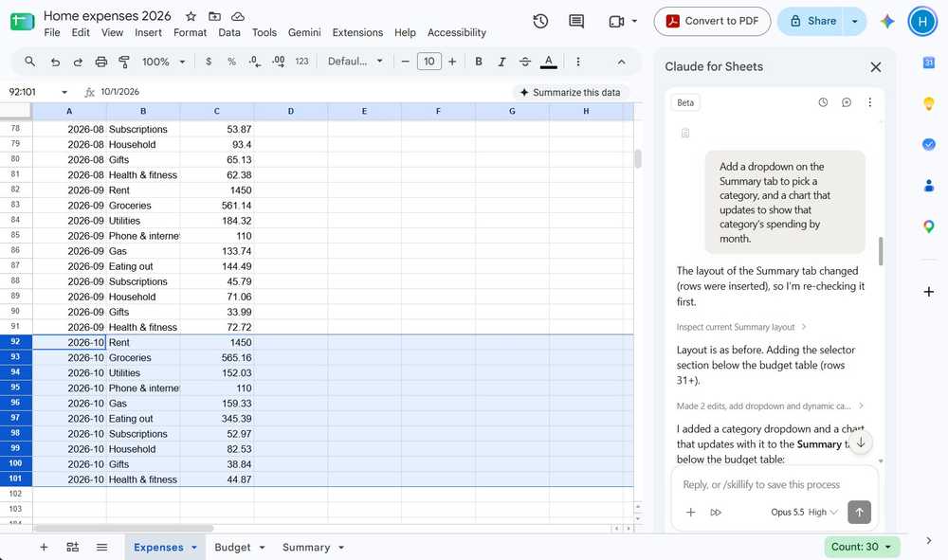Viewport: 948px width, 560px height.
Task: Toggle bold formatting
Action: click(x=478, y=62)
